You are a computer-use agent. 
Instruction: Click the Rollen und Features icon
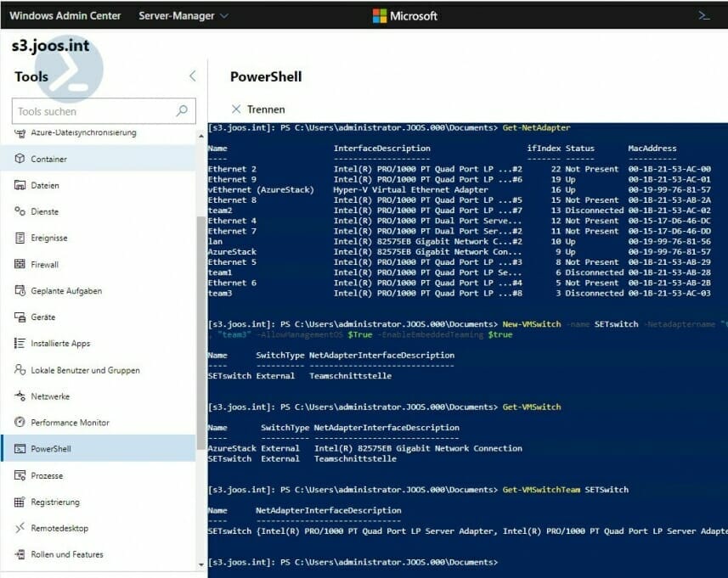(x=20, y=554)
